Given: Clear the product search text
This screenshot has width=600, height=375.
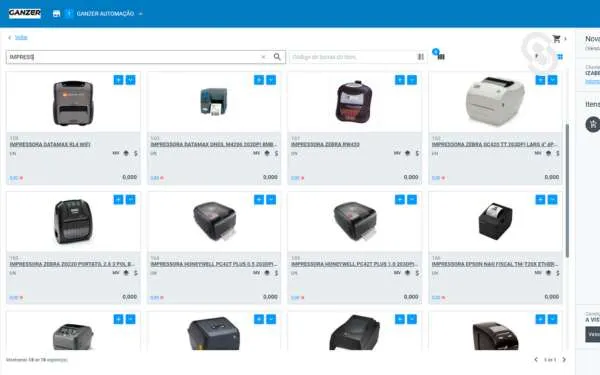Looking at the screenshot, I should pos(263,57).
